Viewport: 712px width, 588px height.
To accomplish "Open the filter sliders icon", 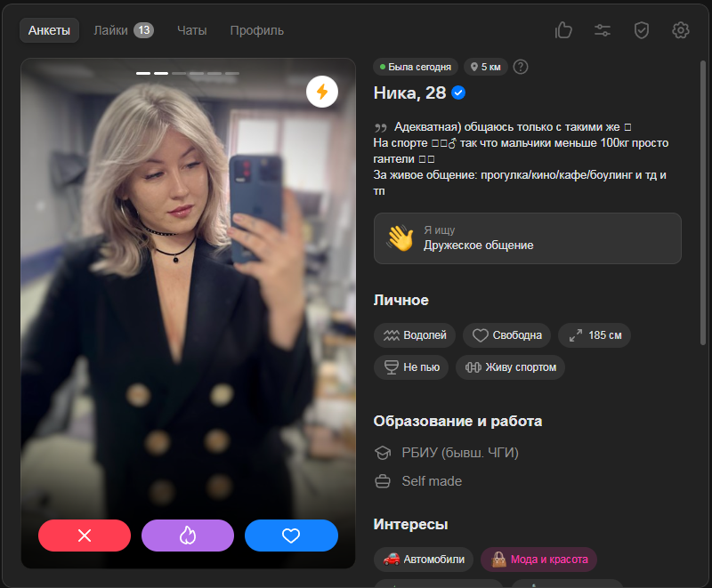I will point(603,30).
